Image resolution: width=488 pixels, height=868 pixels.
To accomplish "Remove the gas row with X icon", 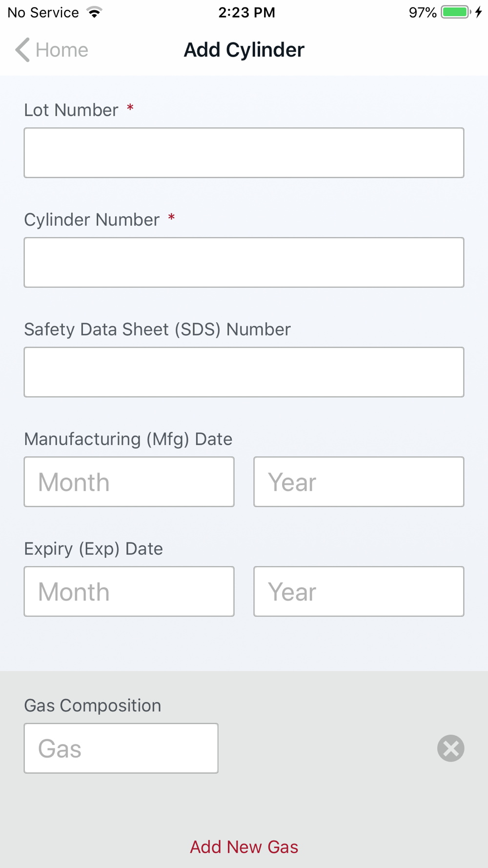I will [450, 748].
